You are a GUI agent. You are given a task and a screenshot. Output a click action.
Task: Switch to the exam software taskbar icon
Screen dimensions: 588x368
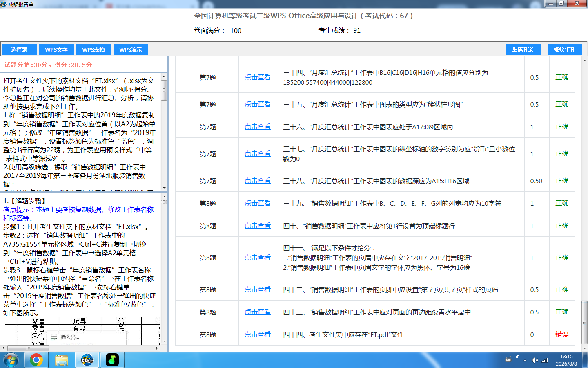point(87,360)
